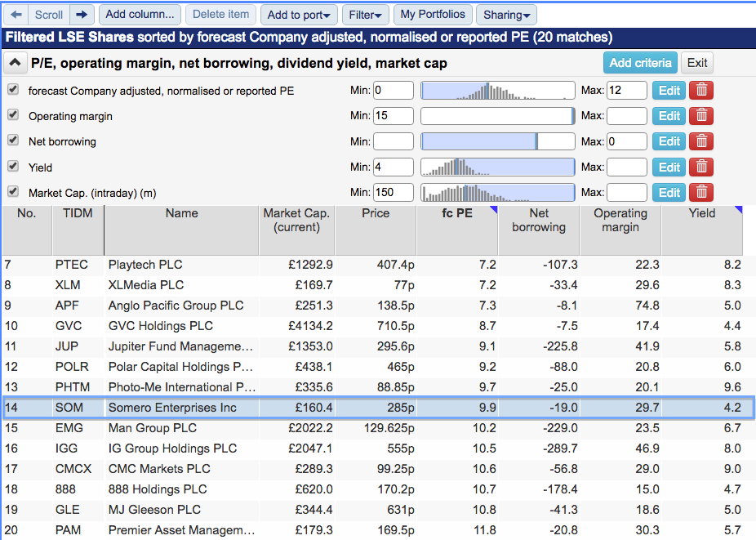Click the Net borrowing range slider
756x540 pixels.
pos(497,141)
